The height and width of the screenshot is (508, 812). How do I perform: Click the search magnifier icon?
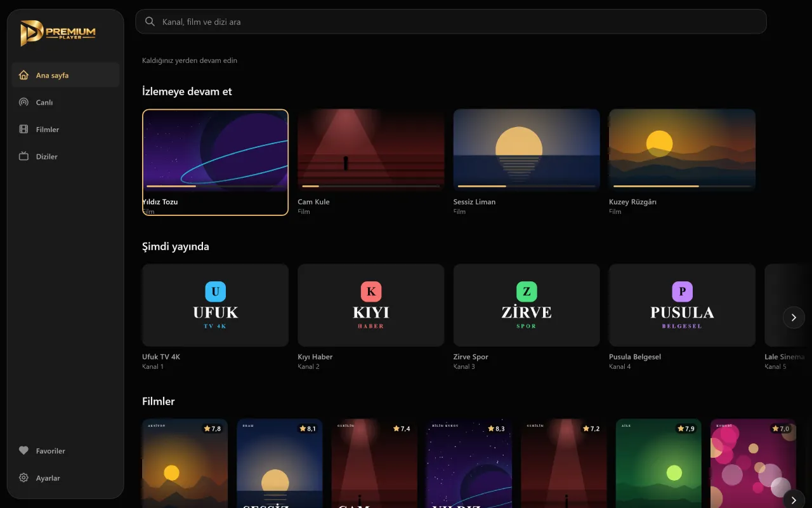tap(150, 22)
